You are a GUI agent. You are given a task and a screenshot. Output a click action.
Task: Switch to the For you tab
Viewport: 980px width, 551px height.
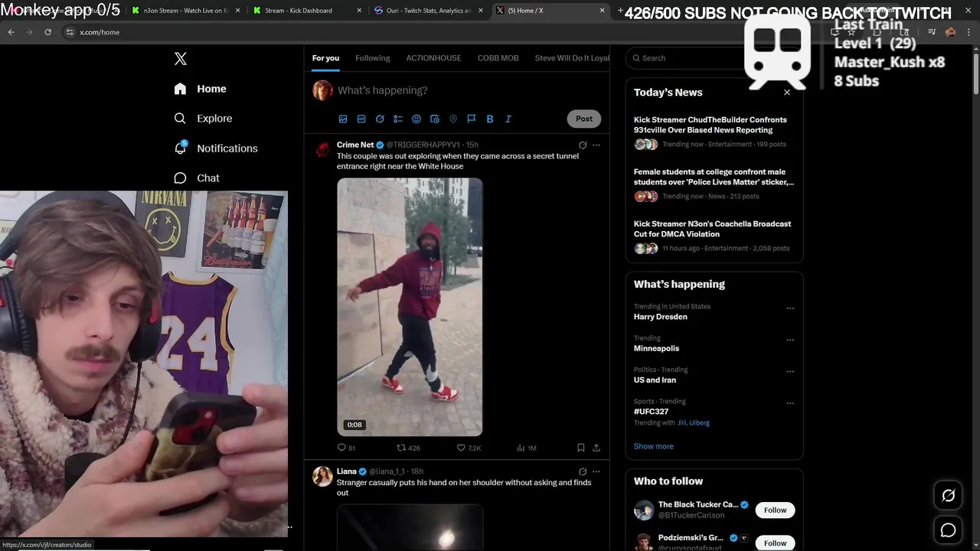(325, 58)
